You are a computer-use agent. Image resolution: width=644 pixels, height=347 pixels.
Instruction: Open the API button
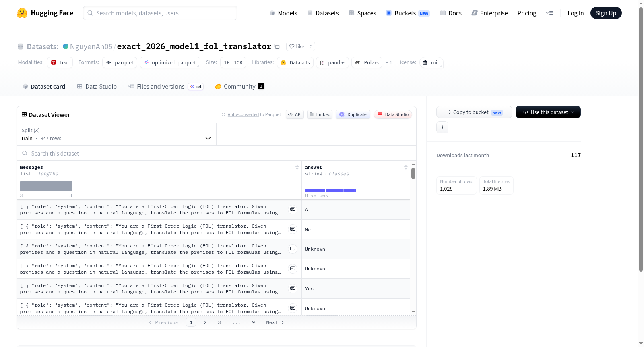295,114
